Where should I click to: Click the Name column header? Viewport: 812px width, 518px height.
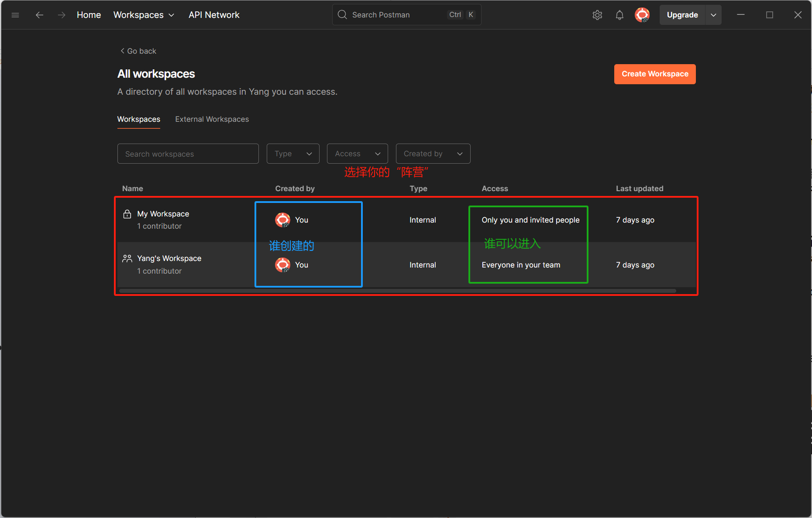[x=133, y=189]
